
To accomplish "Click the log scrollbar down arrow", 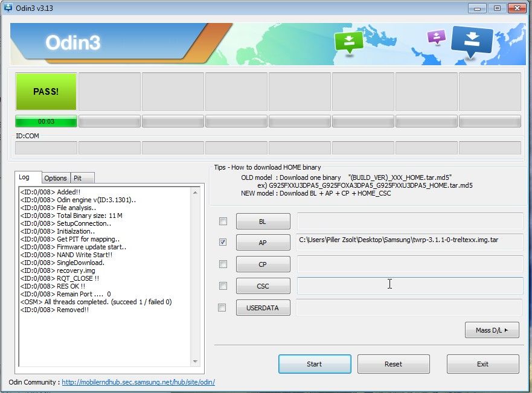I will (x=195, y=362).
